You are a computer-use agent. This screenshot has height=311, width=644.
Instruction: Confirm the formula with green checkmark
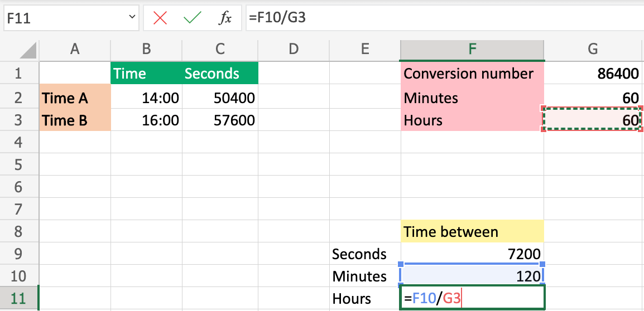193,18
